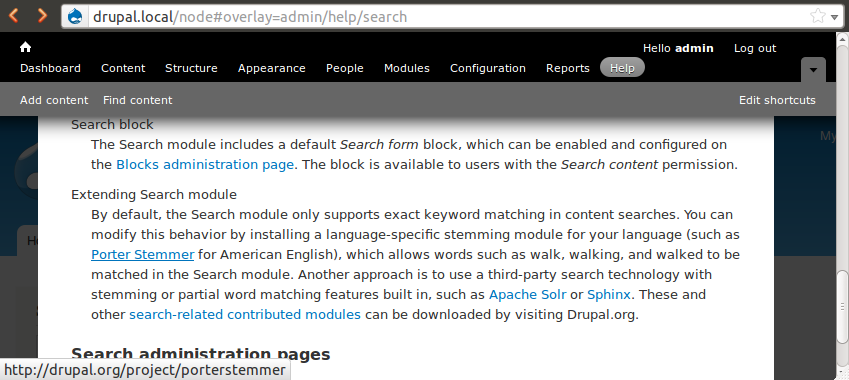
Task: Open the Modules admin menu
Action: (407, 68)
